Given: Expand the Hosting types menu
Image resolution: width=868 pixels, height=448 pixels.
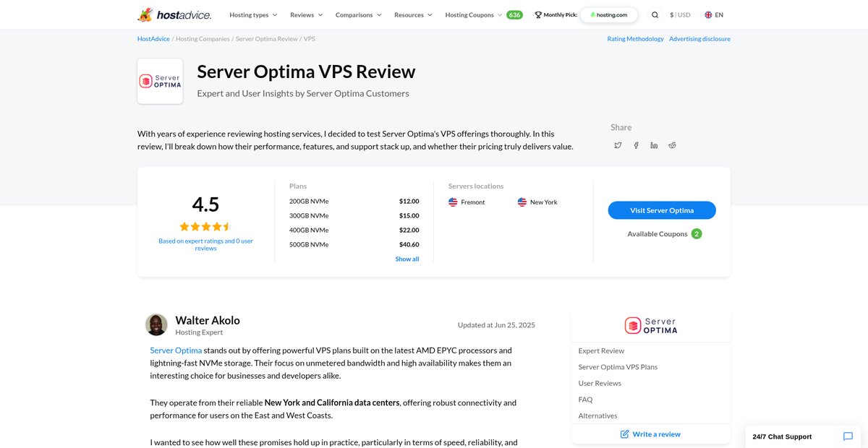Looking at the screenshot, I should click(x=253, y=14).
